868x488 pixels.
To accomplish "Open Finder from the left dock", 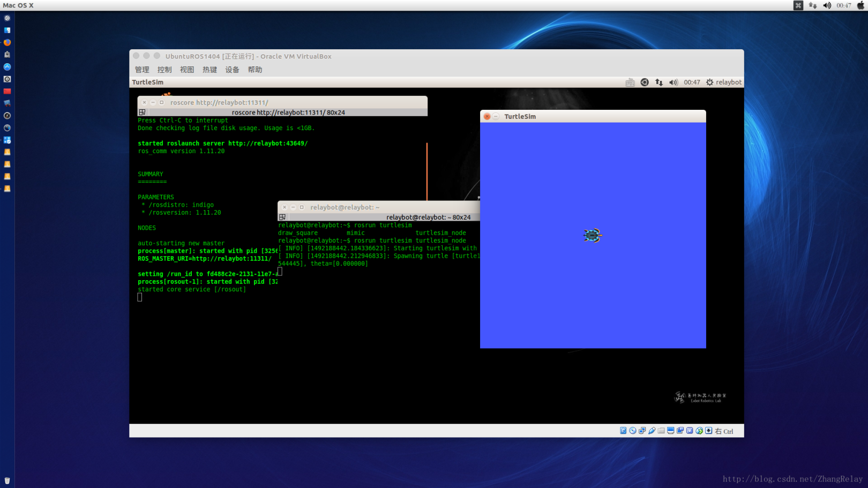I will point(7,30).
